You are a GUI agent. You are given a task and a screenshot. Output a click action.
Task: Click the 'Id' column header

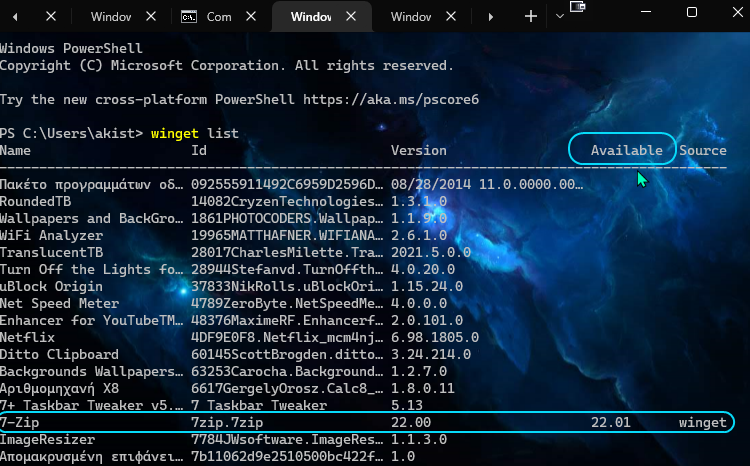199,151
